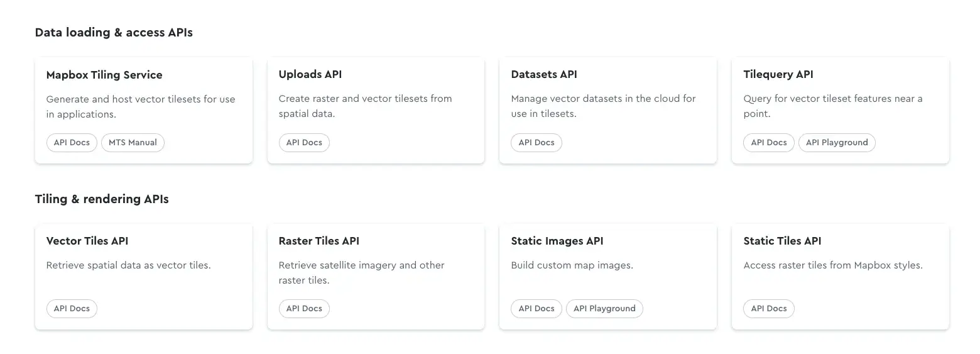Viewport: 980px width, 354px height.
Task: Open API Docs under Uploads API
Action: (x=304, y=143)
